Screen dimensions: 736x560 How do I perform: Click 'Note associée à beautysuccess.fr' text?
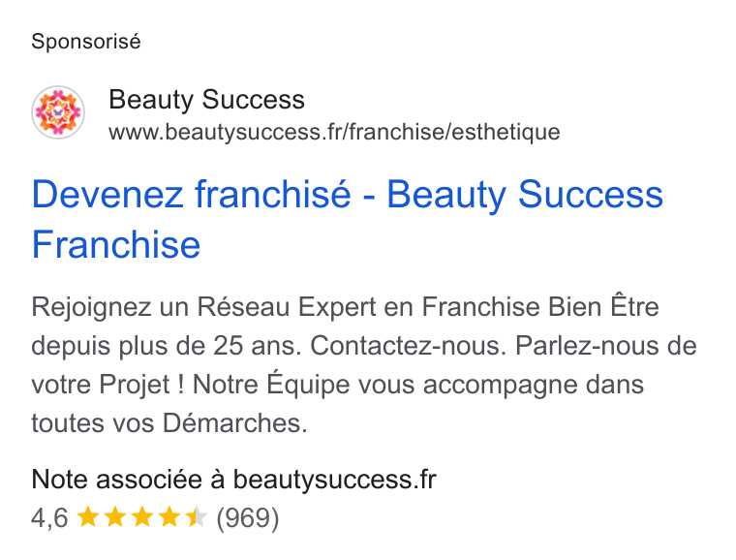[x=233, y=480]
